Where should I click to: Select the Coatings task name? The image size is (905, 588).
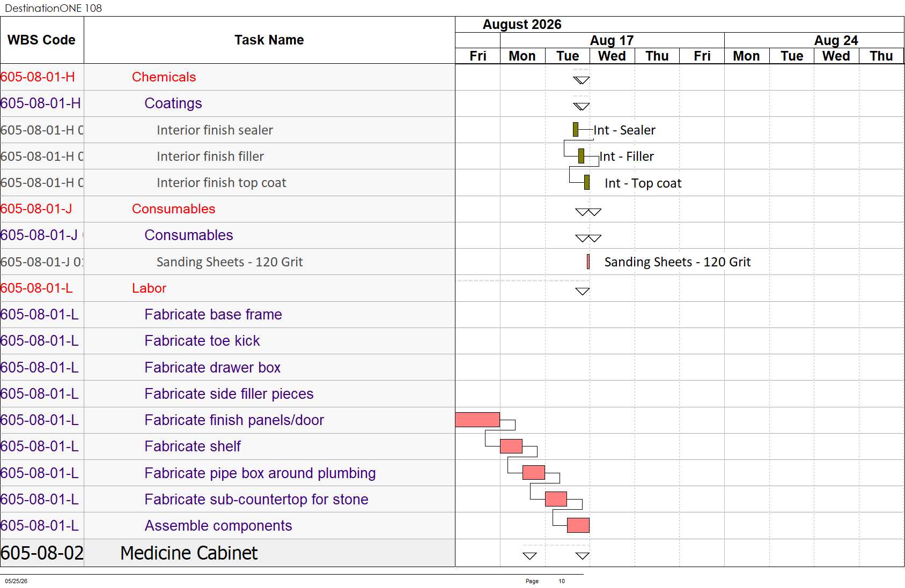[x=173, y=103]
